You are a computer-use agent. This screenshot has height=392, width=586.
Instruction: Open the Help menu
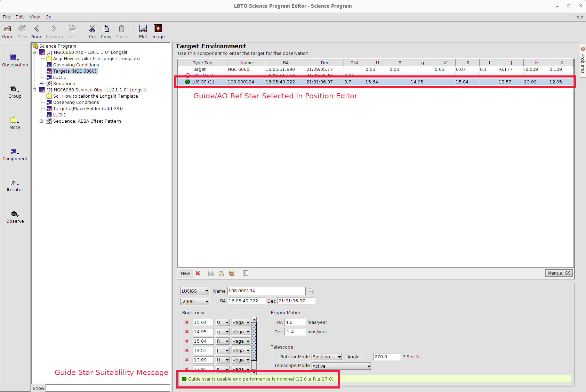coord(578,17)
